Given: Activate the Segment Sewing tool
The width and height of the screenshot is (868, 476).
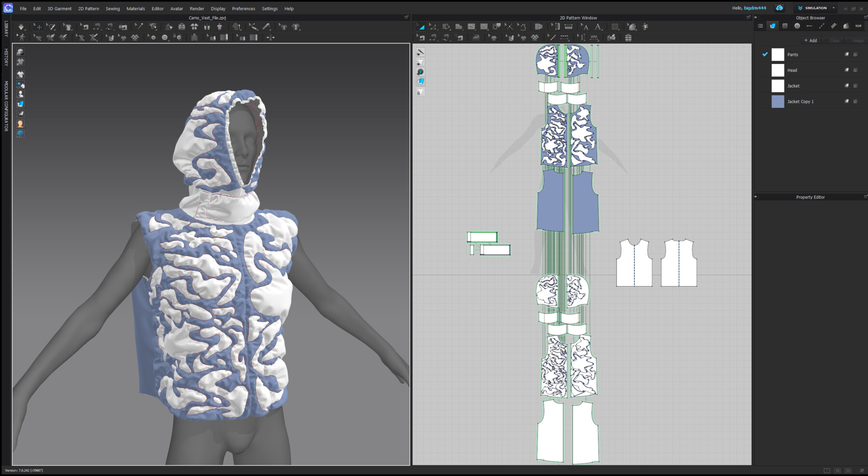Looking at the screenshot, I should pyautogui.click(x=434, y=38).
